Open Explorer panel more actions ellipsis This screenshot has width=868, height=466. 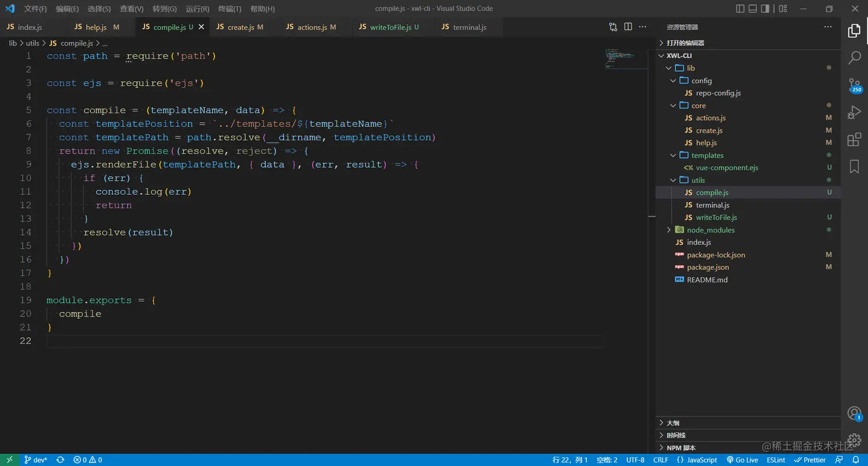827,27
